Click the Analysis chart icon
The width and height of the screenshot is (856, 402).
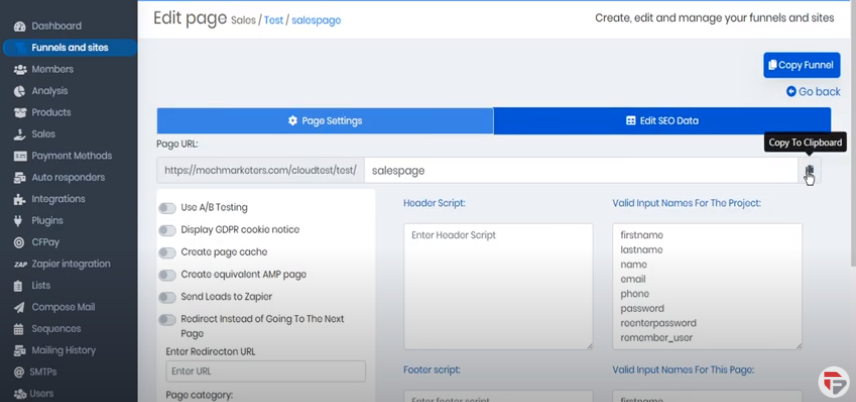(x=20, y=91)
